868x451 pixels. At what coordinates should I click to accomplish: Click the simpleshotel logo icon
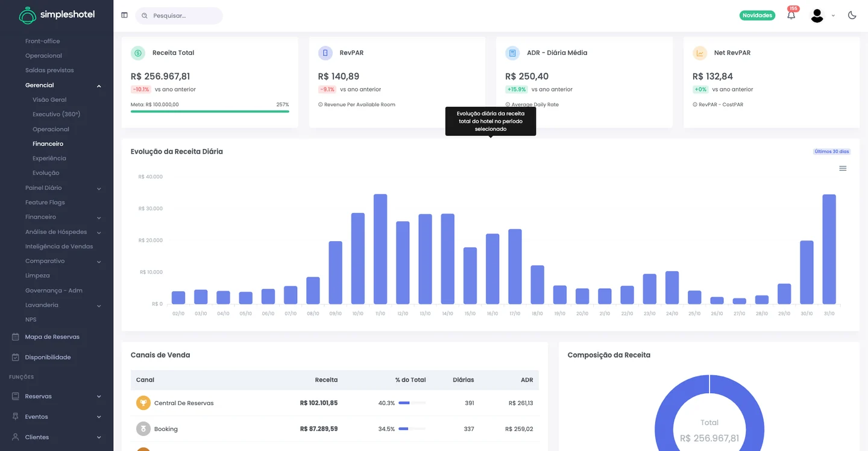tap(28, 15)
